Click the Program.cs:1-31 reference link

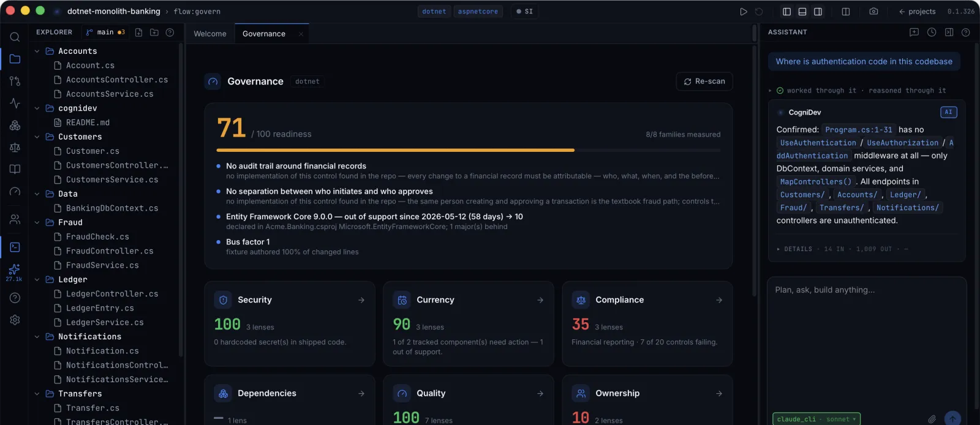pos(859,130)
